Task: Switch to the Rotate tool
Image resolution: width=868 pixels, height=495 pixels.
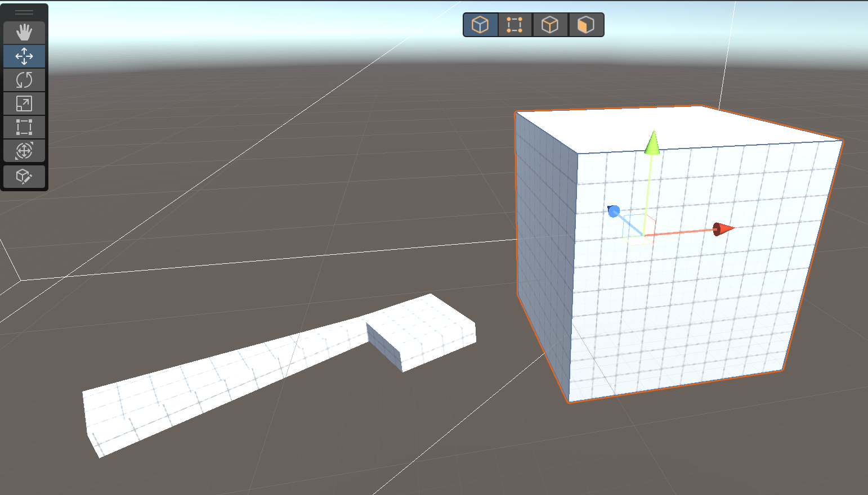Action: [x=24, y=80]
